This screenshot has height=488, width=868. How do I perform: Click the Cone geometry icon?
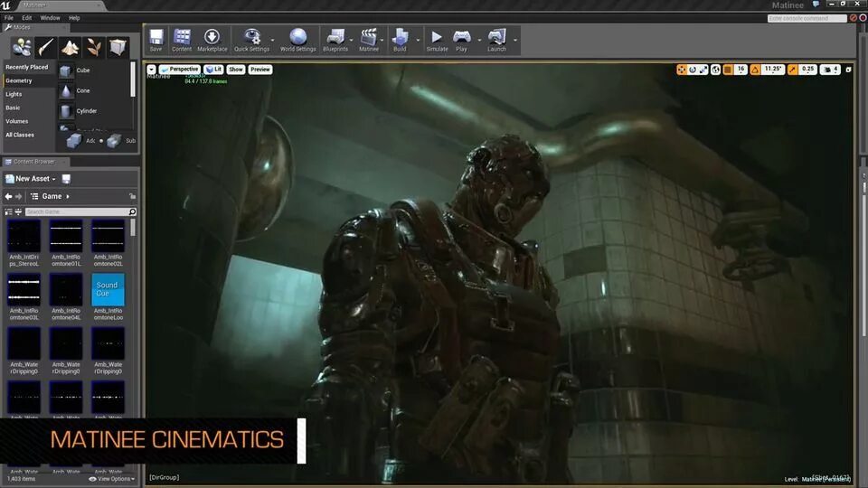pyautogui.click(x=66, y=90)
